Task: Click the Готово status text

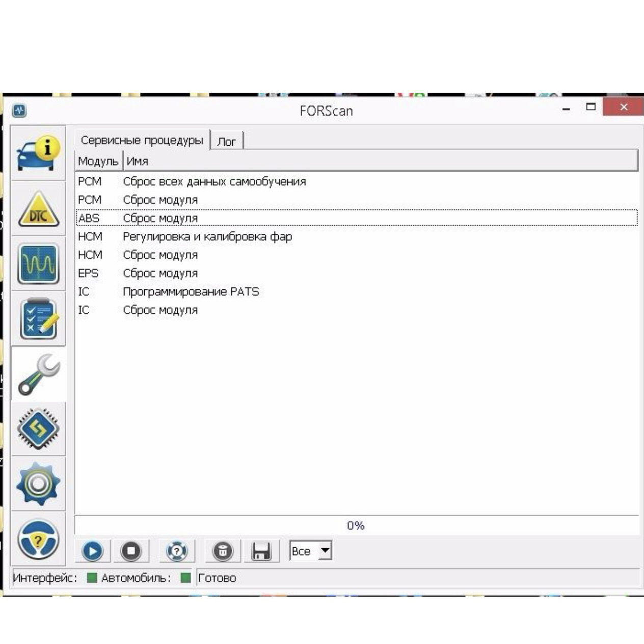Action: pos(217,578)
